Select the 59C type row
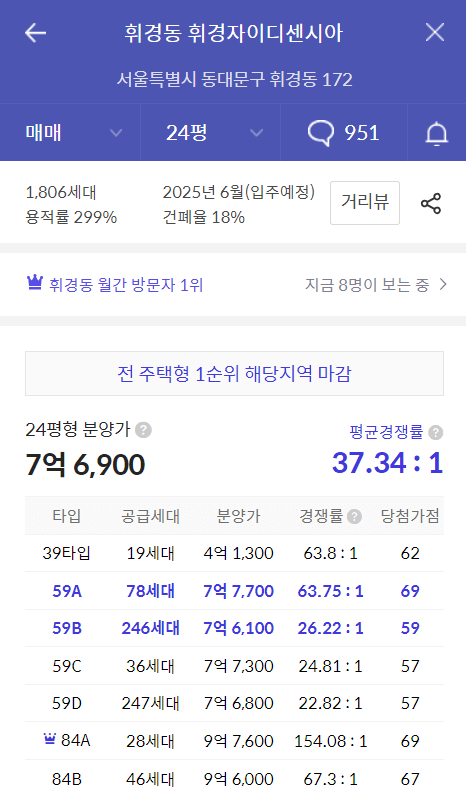The image size is (466, 799). pos(234,665)
